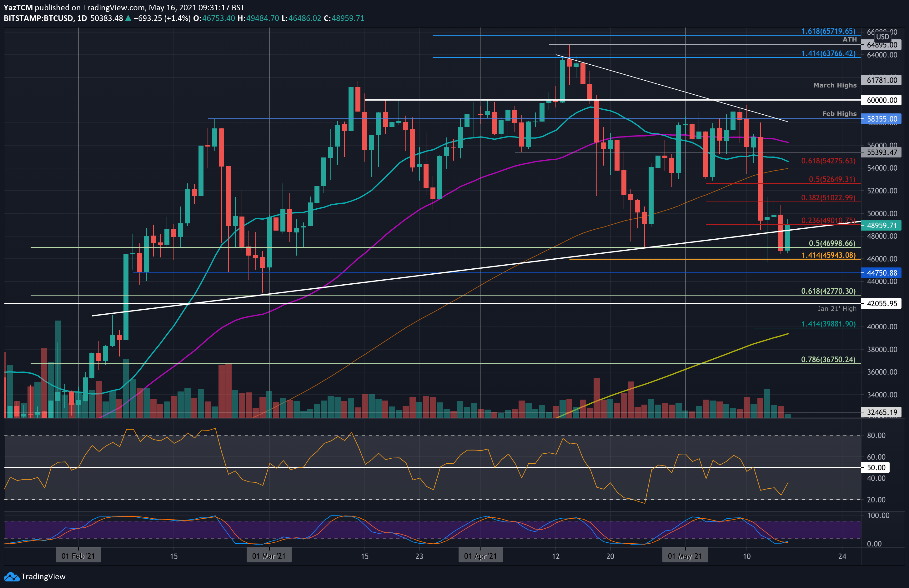This screenshot has height=588, width=909.
Task: Click the +693.25 (+1.4%) price change text
Action: point(162,18)
